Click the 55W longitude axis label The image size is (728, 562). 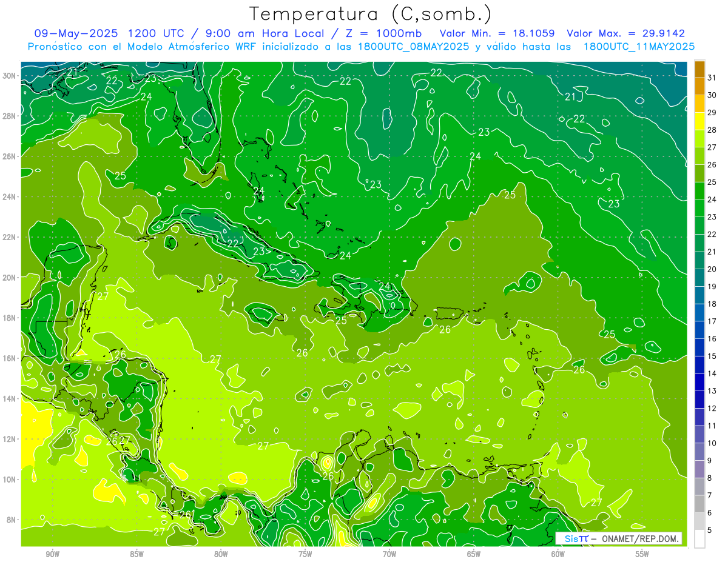tap(642, 554)
